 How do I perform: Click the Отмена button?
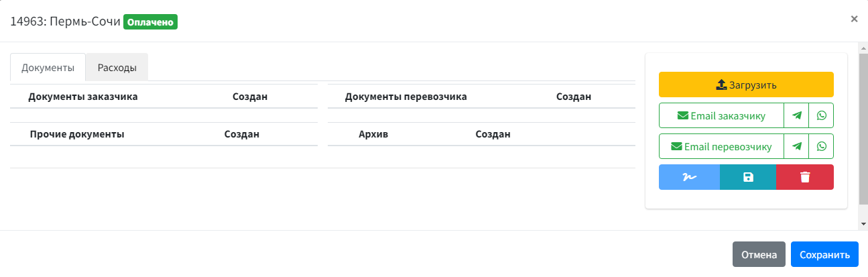coord(759,255)
